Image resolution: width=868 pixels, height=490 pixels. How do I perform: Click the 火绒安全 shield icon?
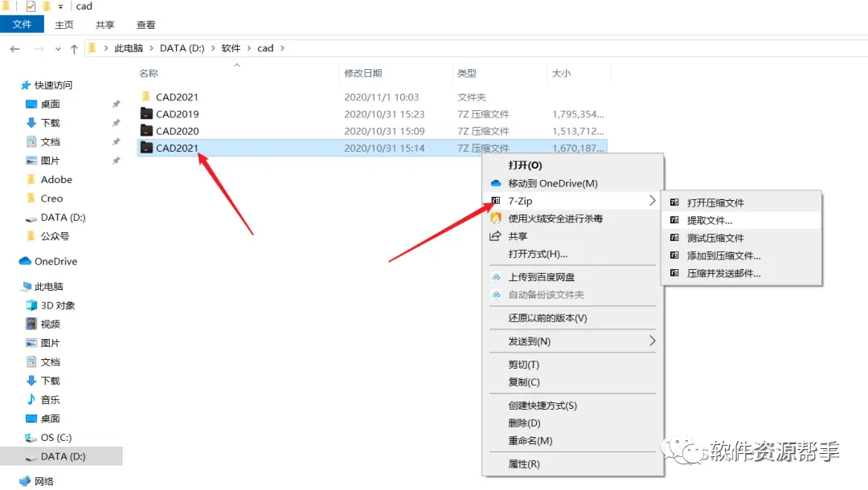click(x=496, y=218)
